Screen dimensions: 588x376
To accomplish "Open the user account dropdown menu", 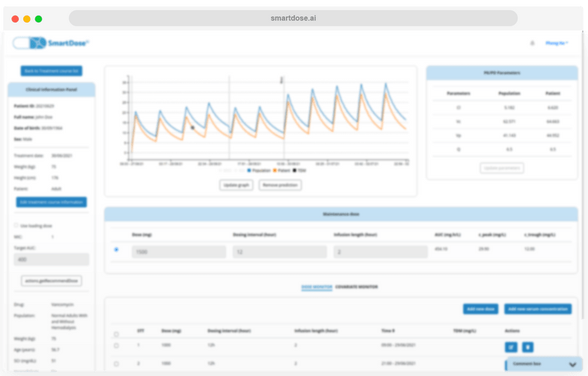I will (x=556, y=43).
